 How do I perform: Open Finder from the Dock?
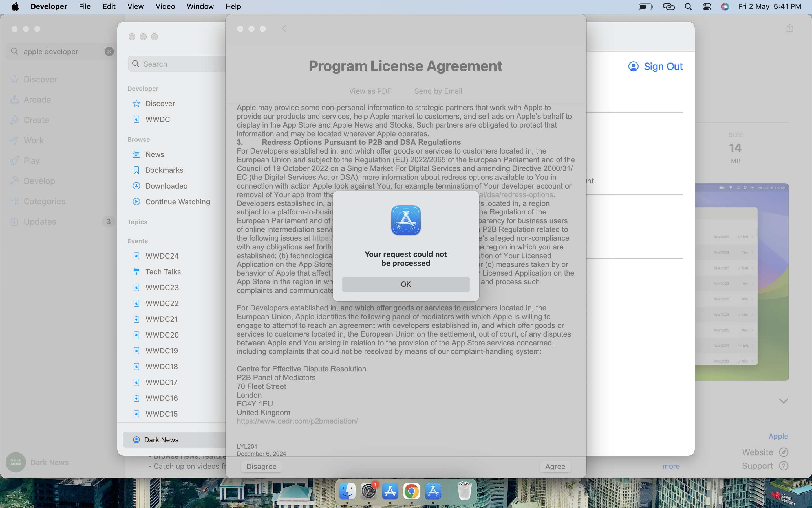pos(347,491)
